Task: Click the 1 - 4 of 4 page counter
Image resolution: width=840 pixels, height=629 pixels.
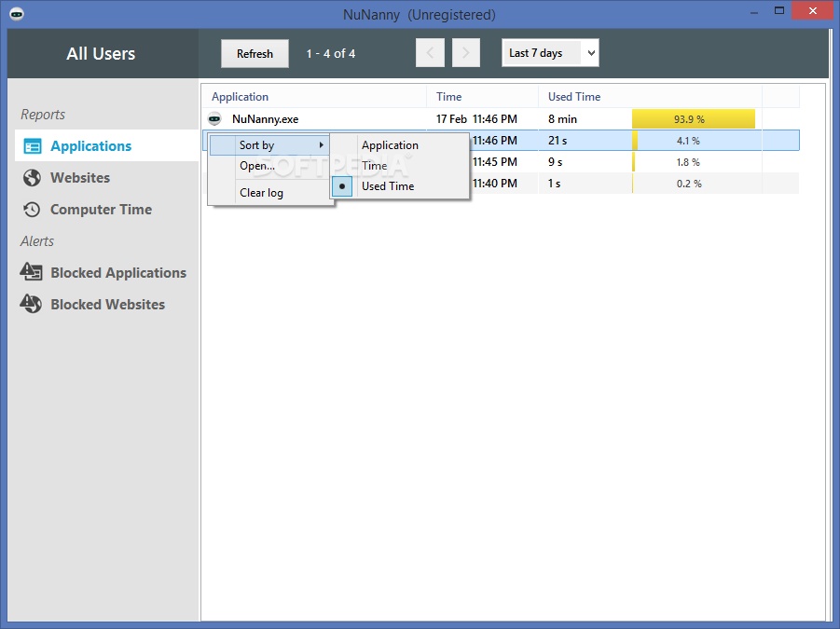Action: pyautogui.click(x=331, y=53)
